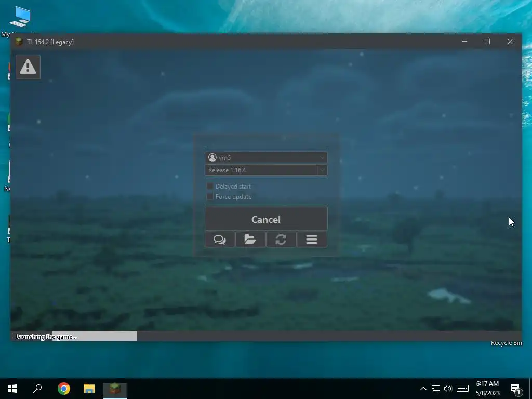
Task: Open the game folder button
Action: coord(250,240)
